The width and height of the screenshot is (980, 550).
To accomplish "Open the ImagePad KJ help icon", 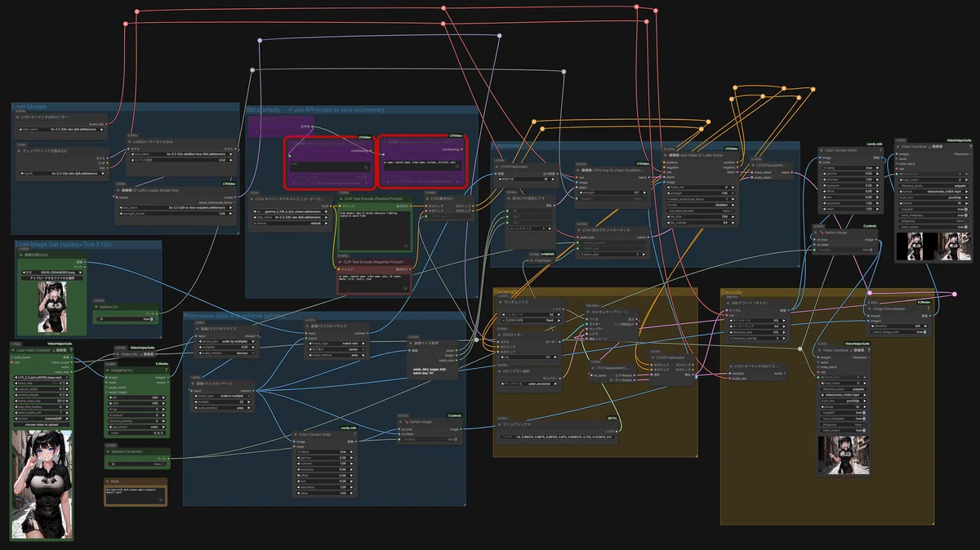I will click(167, 368).
